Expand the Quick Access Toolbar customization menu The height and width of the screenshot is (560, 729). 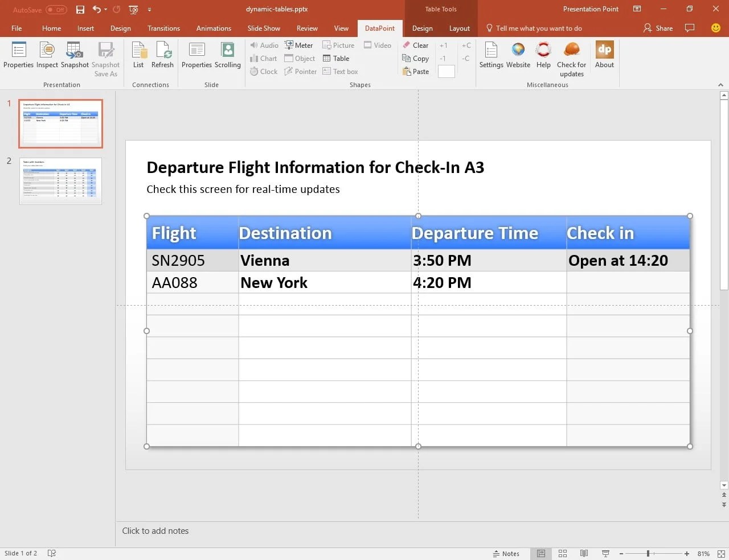pos(149,10)
